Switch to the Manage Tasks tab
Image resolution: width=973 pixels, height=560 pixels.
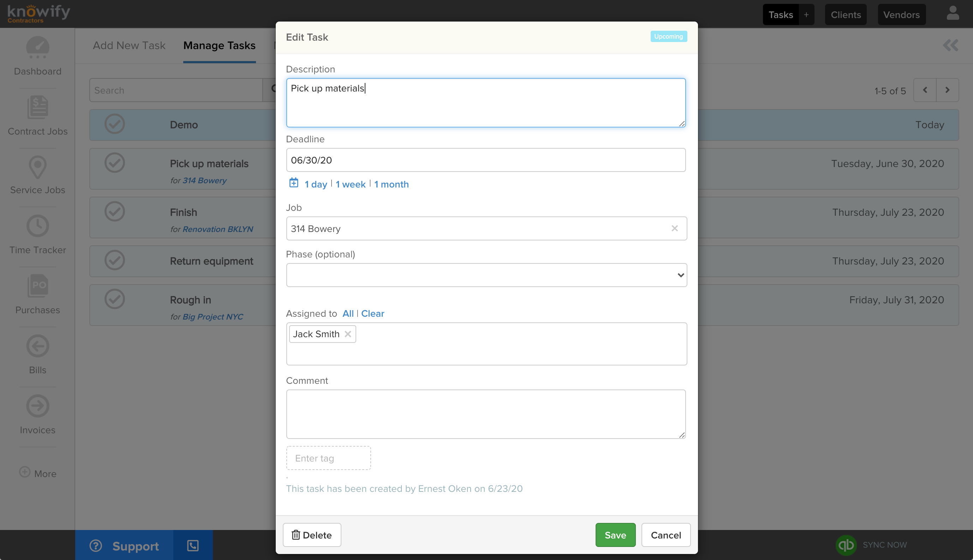(x=219, y=46)
